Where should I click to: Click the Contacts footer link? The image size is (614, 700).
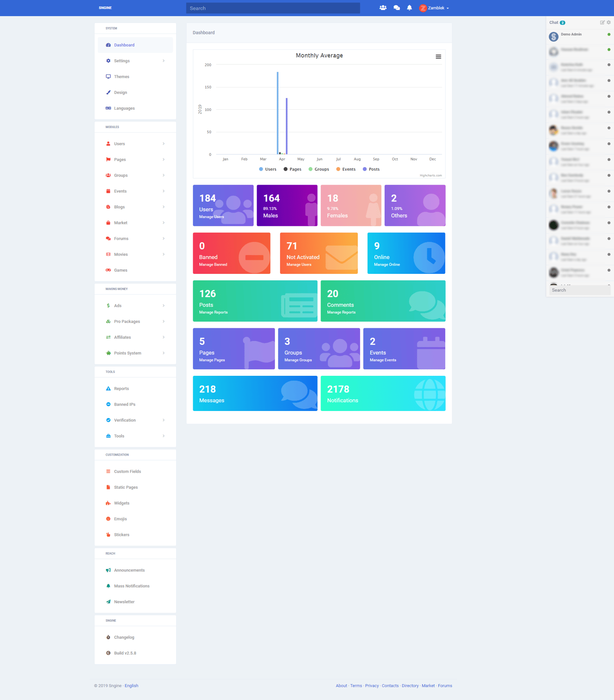click(390, 686)
